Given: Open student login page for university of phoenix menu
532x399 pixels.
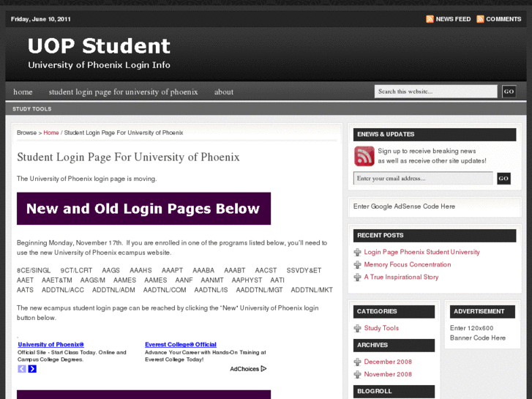Looking at the screenshot, I should (123, 92).
